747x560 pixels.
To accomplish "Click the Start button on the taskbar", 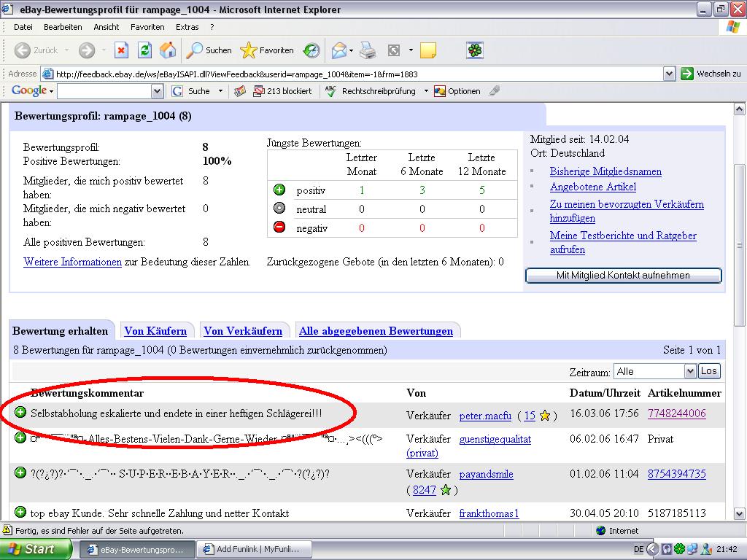I will (35, 549).
